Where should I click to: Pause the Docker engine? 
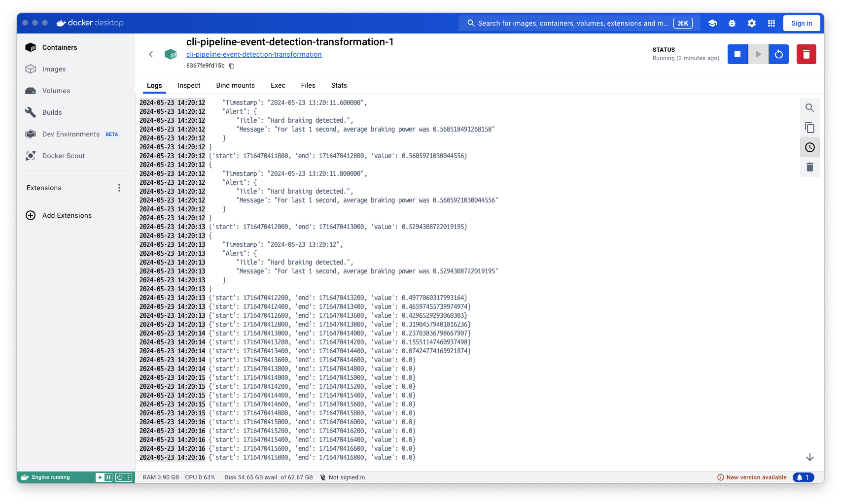(x=108, y=477)
